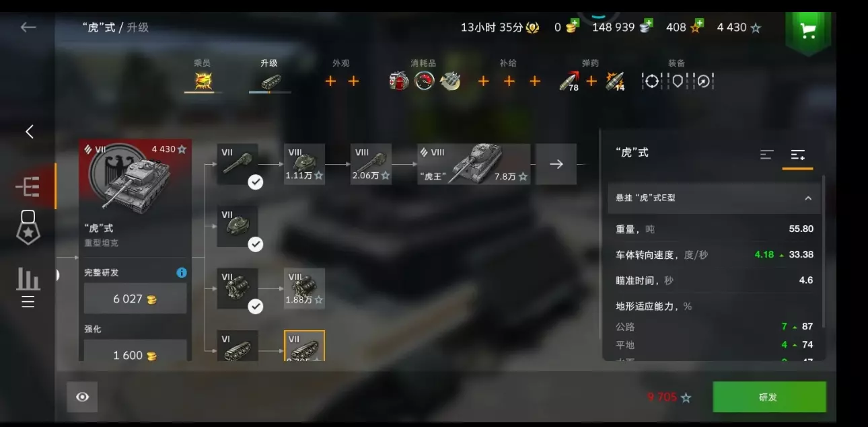Select the highlighted tier VII tracks module
868x427 pixels.
click(x=304, y=346)
